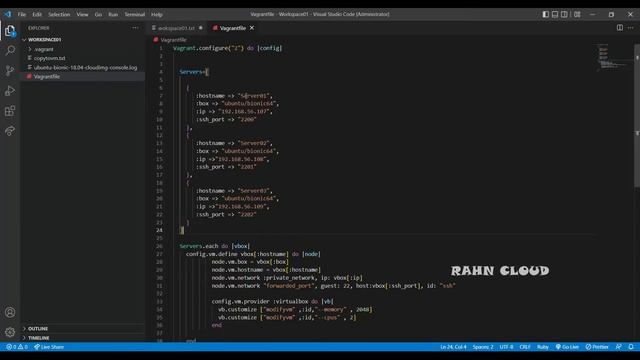Open the Source Control view
The height and width of the screenshot is (360, 640).
coord(10,70)
